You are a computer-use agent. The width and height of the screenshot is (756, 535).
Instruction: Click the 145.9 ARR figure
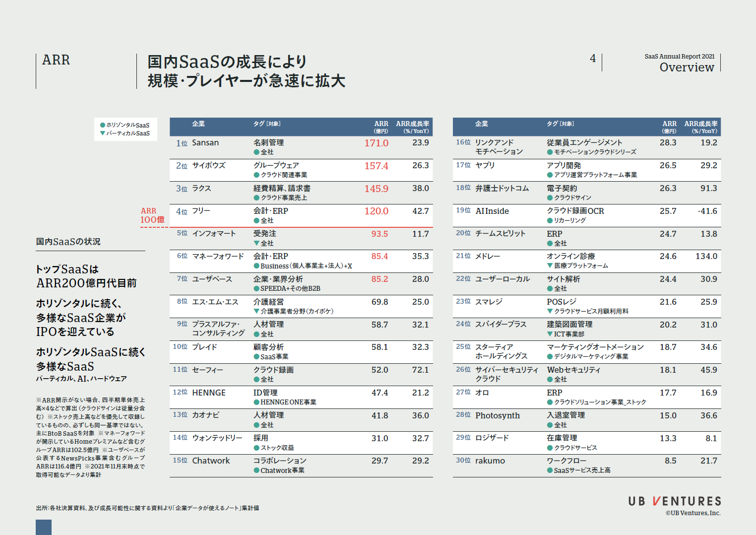377,189
